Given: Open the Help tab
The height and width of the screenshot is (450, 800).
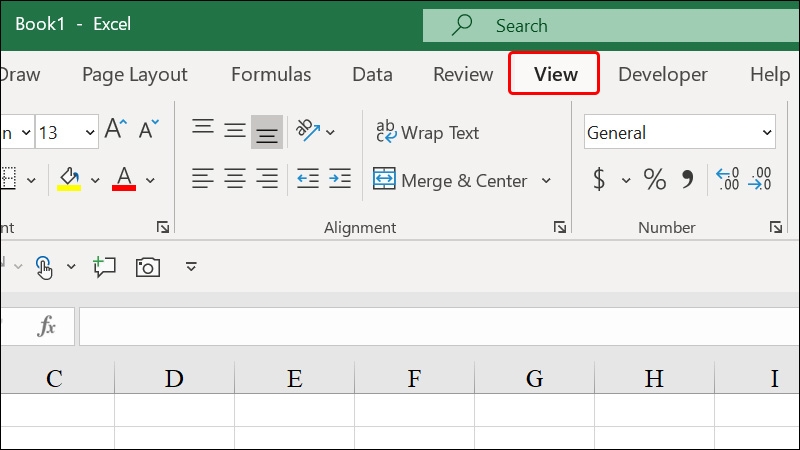Looking at the screenshot, I should point(770,74).
